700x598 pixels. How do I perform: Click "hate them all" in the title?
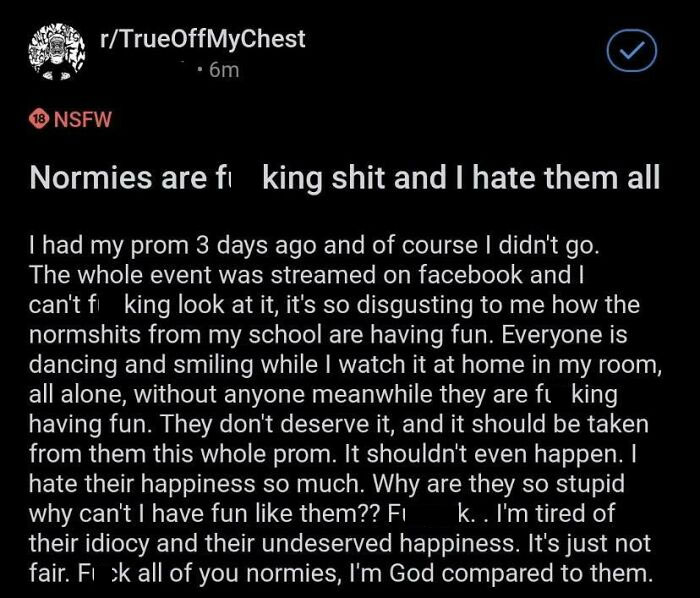(x=566, y=177)
